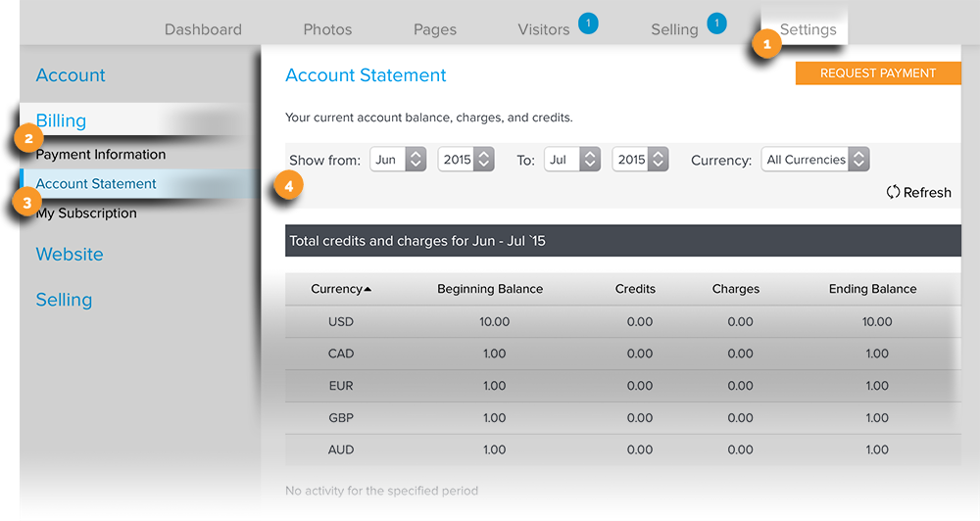Go to the Pages tab
The image size is (980, 521).
click(435, 29)
